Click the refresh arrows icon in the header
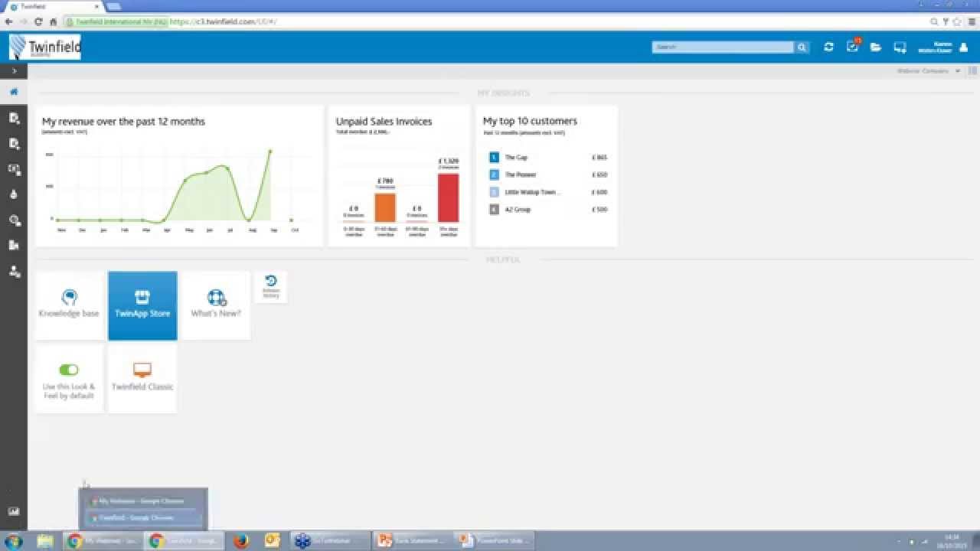 (x=828, y=47)
